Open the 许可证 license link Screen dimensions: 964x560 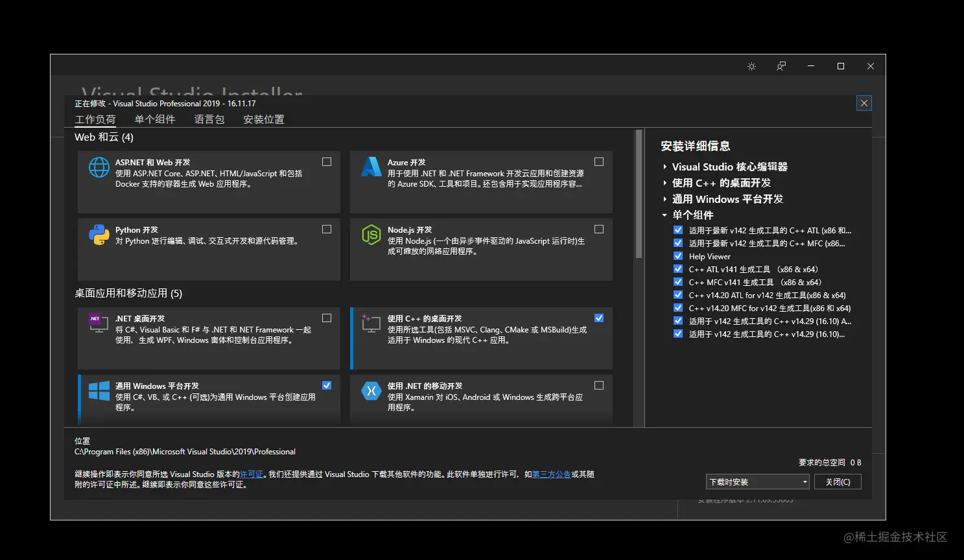pos(252,474)
